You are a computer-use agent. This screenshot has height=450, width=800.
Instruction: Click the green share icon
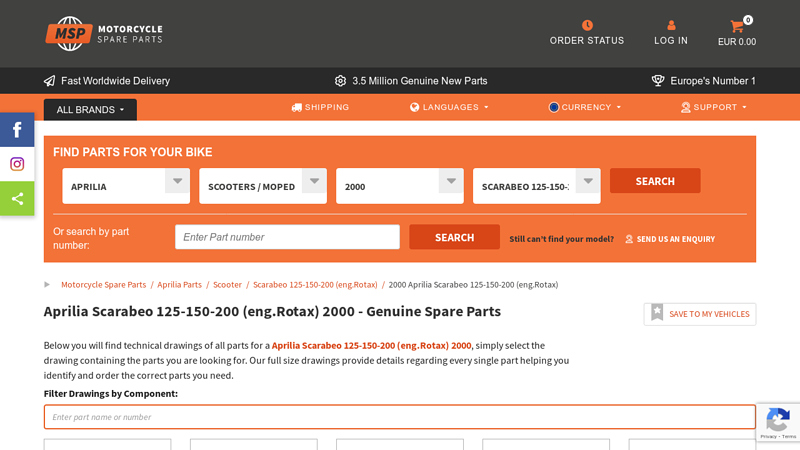tap(17, 198)
